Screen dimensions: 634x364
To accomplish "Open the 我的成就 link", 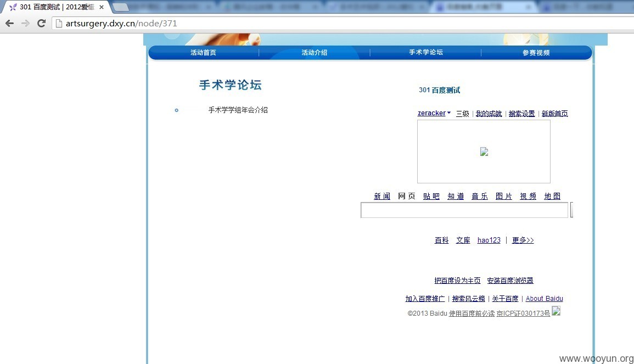I will (x=489, y=114).
